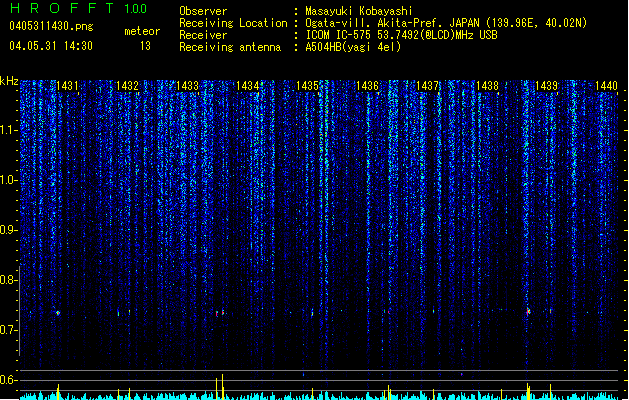Select the ICOM IC-575 receiver description
The height and width of the screenshot is (400, 629).
(402, 35)
